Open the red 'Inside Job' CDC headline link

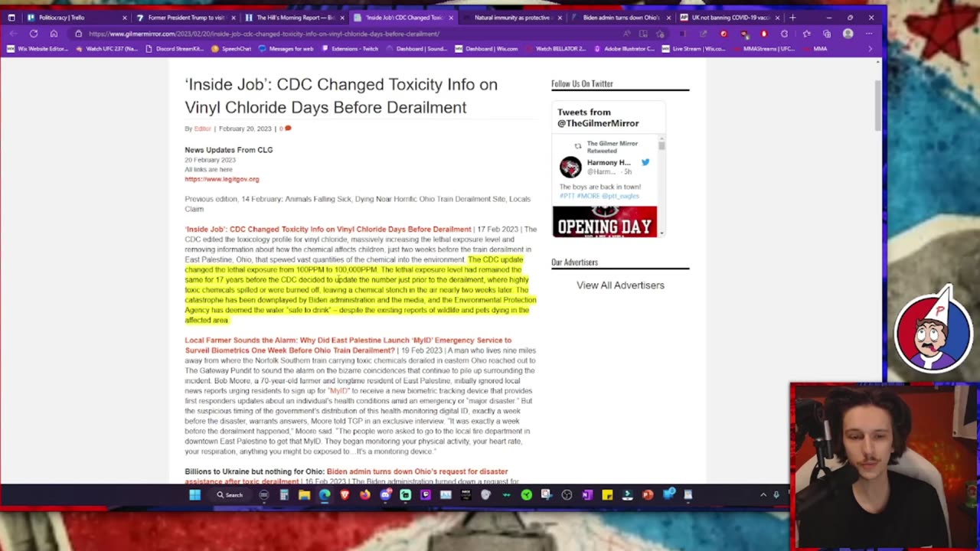pyautogui.click(x=328, y=229)
